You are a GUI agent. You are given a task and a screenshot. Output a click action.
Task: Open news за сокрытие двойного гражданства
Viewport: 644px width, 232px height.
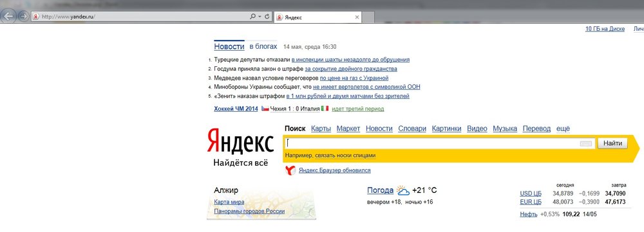351,69
